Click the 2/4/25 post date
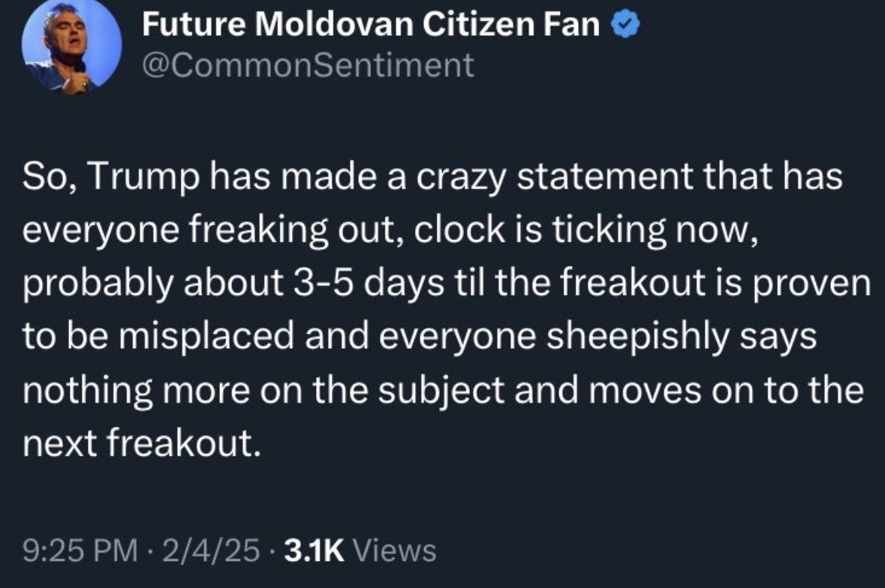Screen dimensions: 885x588 (x=211, y=550)
